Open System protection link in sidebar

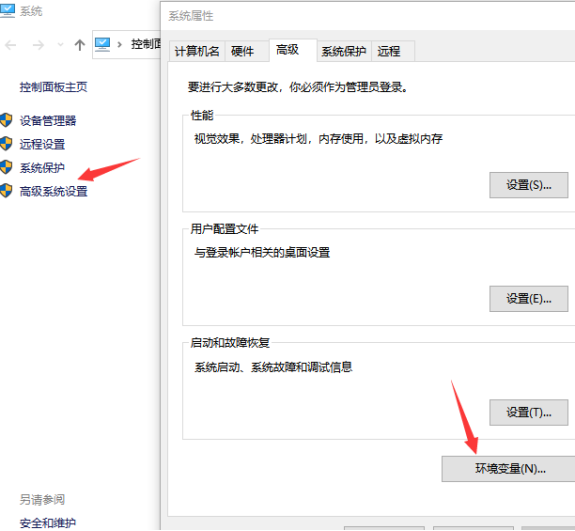(x=42, y=168)
